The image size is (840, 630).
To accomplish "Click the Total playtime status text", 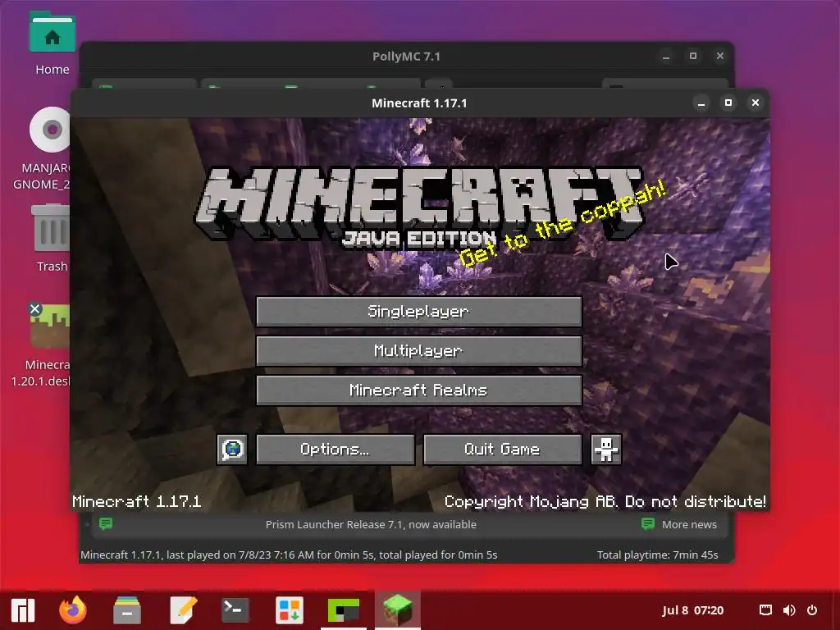I will point(657,555).
